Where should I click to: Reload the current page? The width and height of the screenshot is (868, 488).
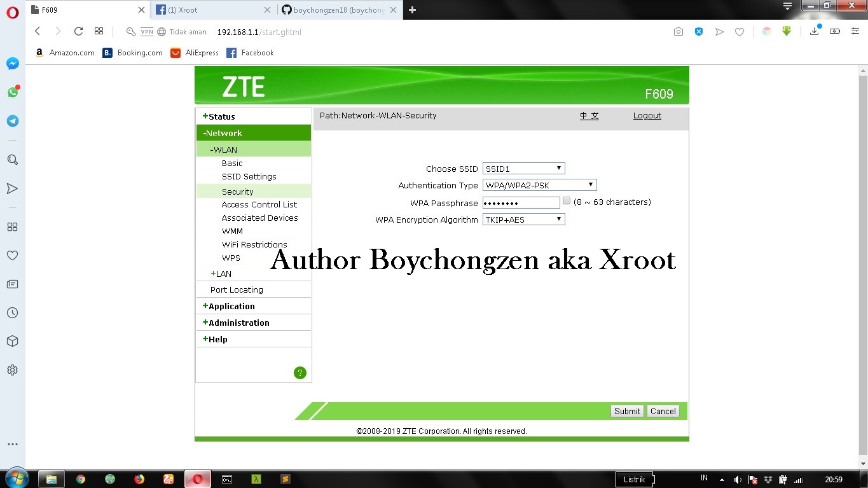click(x=78, y=31)
